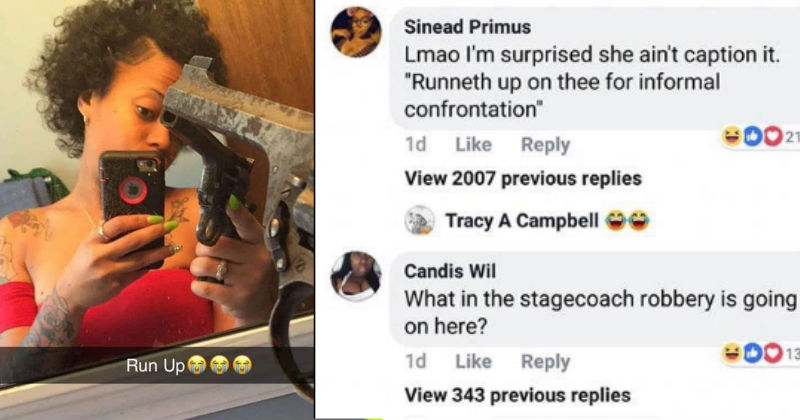Open the Sinead Primus name link
Image resolution: width=800 pixels, height=420 pixels.
coord(467,27)
